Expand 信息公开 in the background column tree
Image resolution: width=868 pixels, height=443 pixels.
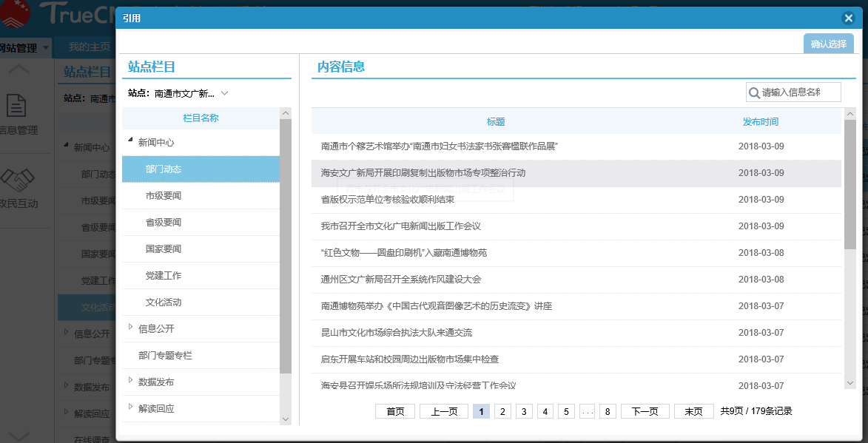(x=67, y=332)
